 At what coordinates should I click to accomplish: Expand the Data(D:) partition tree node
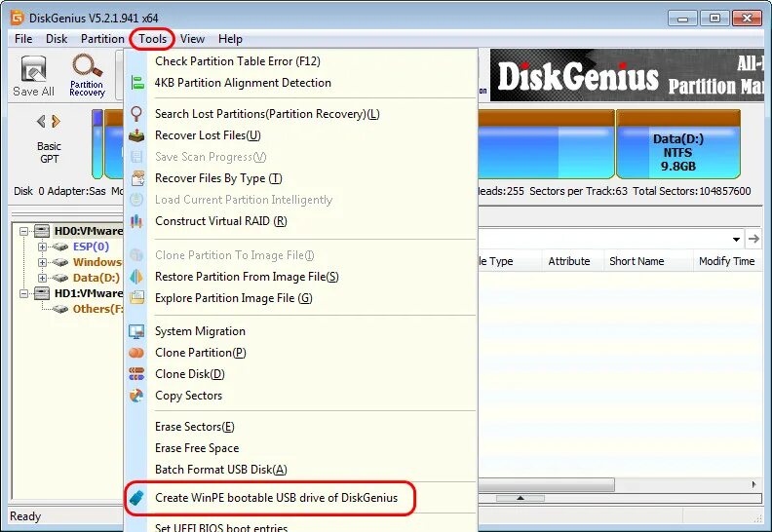42,278
